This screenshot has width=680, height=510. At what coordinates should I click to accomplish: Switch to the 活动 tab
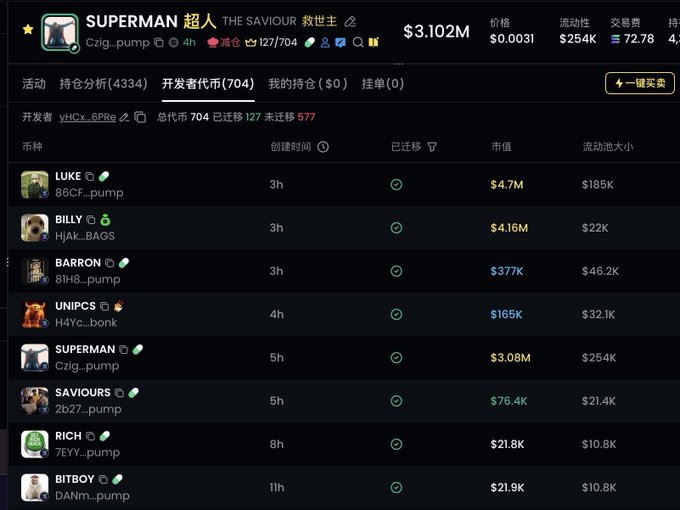34,83
